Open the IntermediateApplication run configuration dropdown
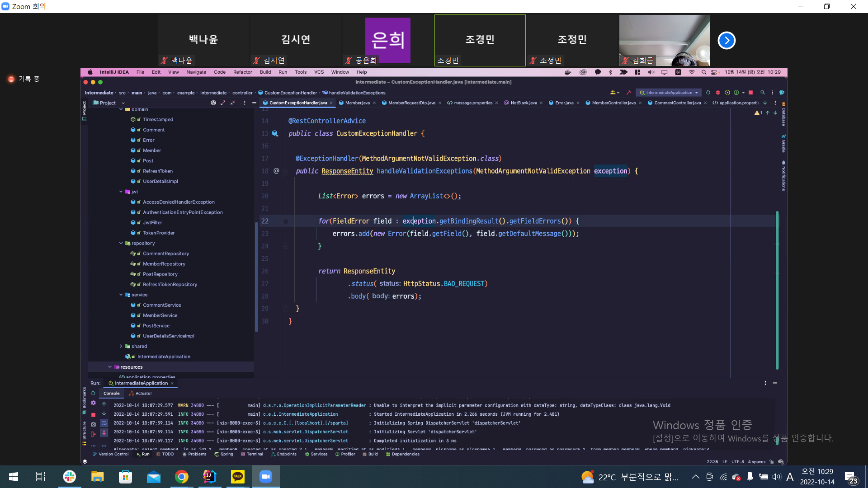The image size is (868, 488). click(x=669, y=93)
